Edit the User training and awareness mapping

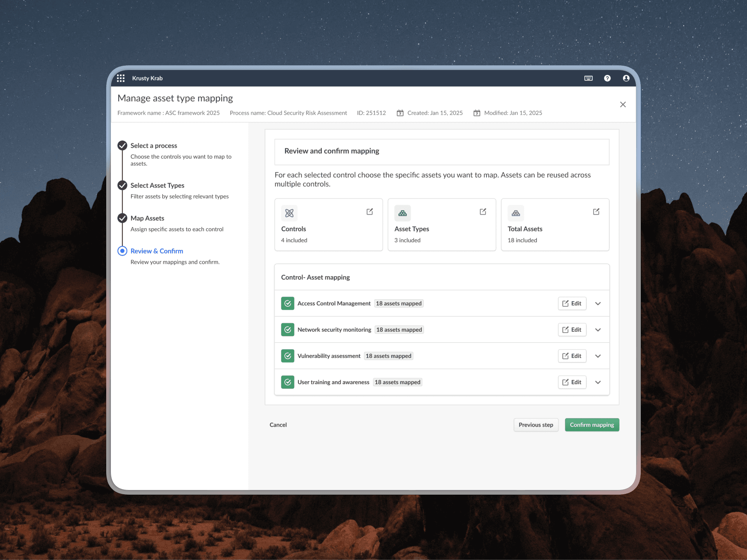pos(572,382)
